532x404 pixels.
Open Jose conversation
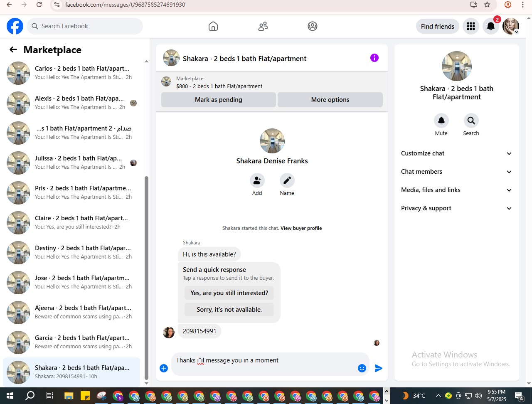pyautogui.click(x=72, y=283)
